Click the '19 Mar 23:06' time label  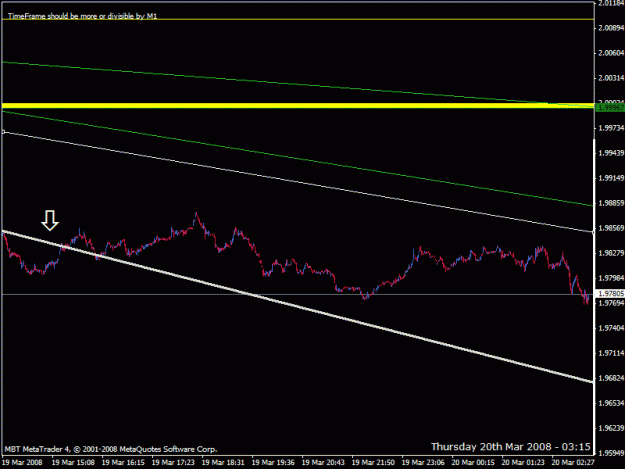[x=423, y=463]
